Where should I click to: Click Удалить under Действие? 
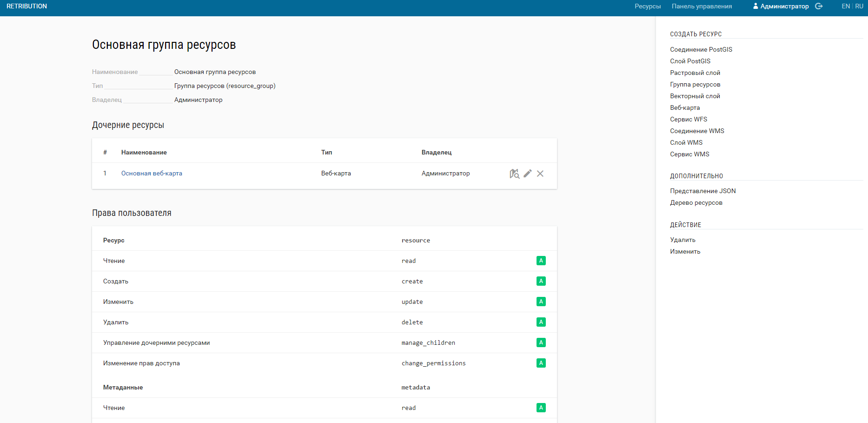(682, 240)
